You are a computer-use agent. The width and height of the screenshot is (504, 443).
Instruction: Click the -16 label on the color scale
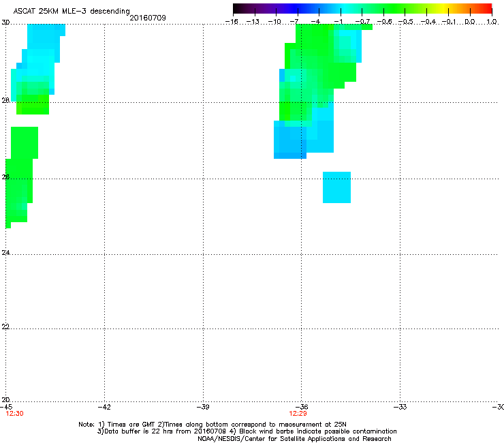pyautogui.click(x=232, y=22)
